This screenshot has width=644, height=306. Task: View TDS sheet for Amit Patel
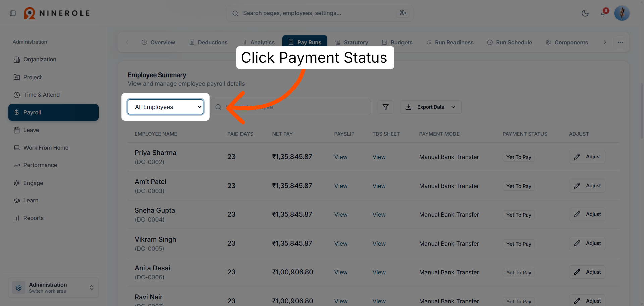point(379,186)
